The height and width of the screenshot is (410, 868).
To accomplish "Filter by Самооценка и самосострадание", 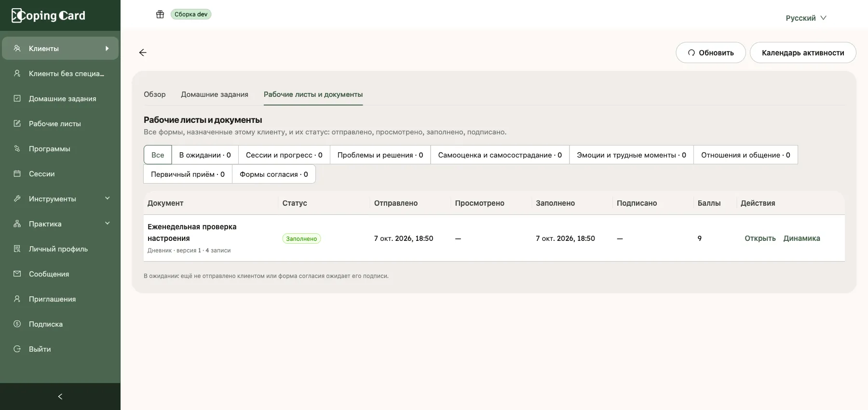I will pyautogui.click(x=500, y=155).
